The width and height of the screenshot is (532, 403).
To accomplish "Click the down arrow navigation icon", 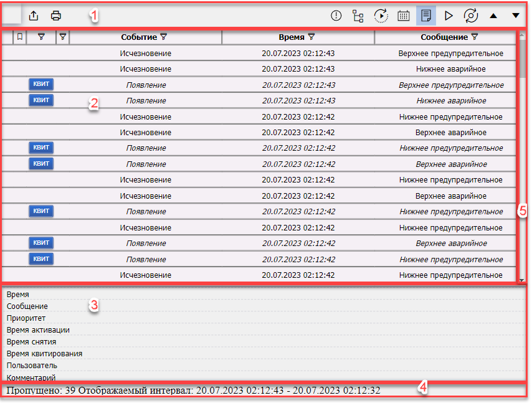I will pyautogui.click(x=515, y=16).
